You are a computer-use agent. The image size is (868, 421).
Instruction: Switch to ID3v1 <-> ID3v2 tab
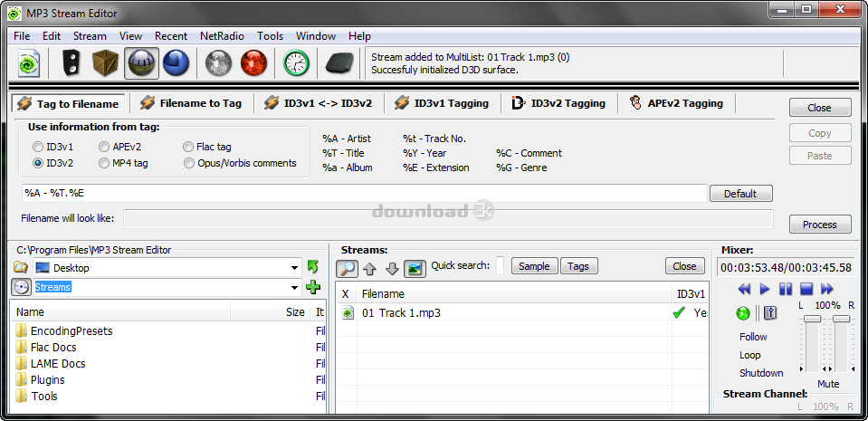[319, 103]
